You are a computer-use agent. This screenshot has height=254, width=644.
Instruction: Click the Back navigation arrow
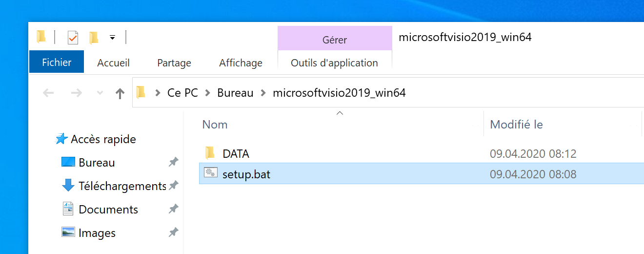click(48, 93)
